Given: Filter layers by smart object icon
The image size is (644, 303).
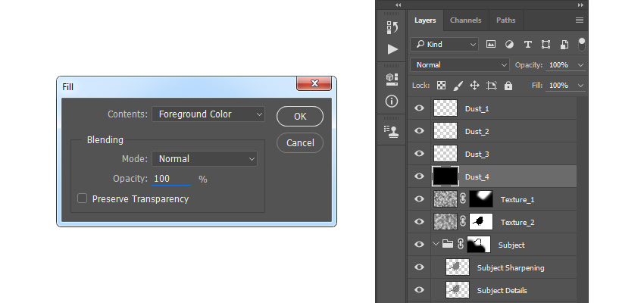Looking at the screenshot, I should coord(564,45).
